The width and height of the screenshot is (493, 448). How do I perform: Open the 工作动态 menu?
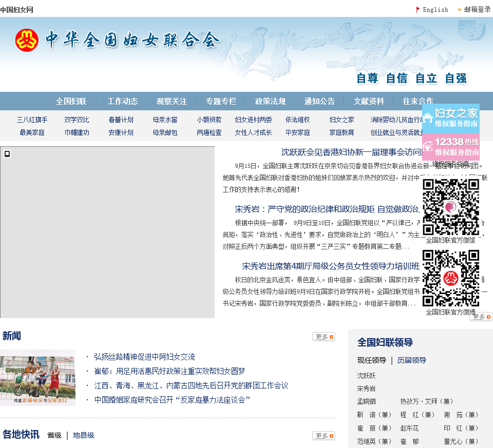click(x=123, y=101)
